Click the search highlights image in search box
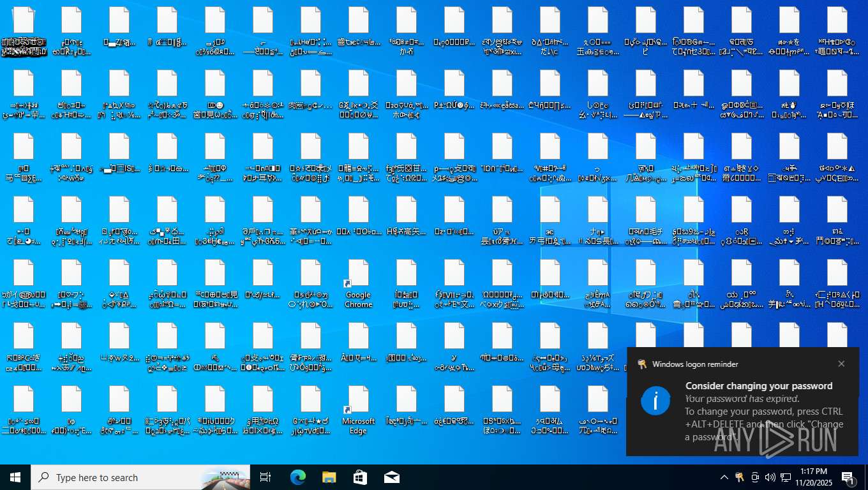 click(x=224, y=479)
